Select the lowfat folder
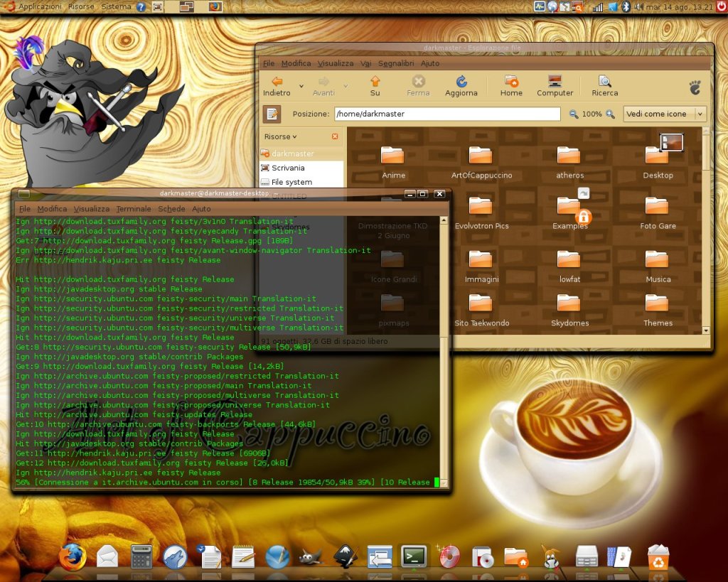The width and height of the screenshot is (728, 582). click(569, 267)
